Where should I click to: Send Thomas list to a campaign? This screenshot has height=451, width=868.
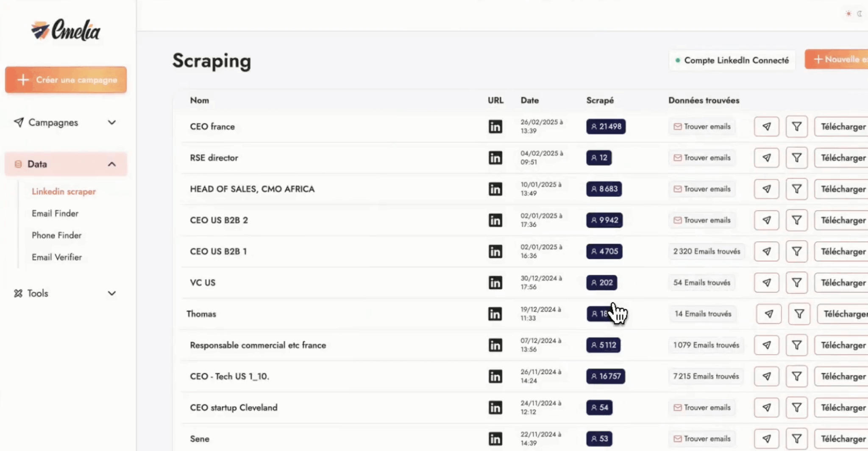click(x=768, y=314)
